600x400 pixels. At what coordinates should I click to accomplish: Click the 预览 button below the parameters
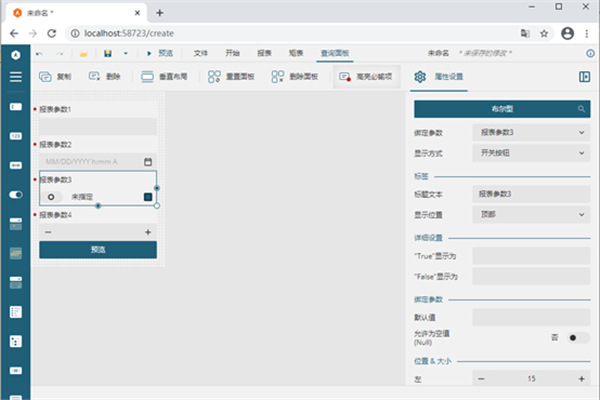pos(98,249)
